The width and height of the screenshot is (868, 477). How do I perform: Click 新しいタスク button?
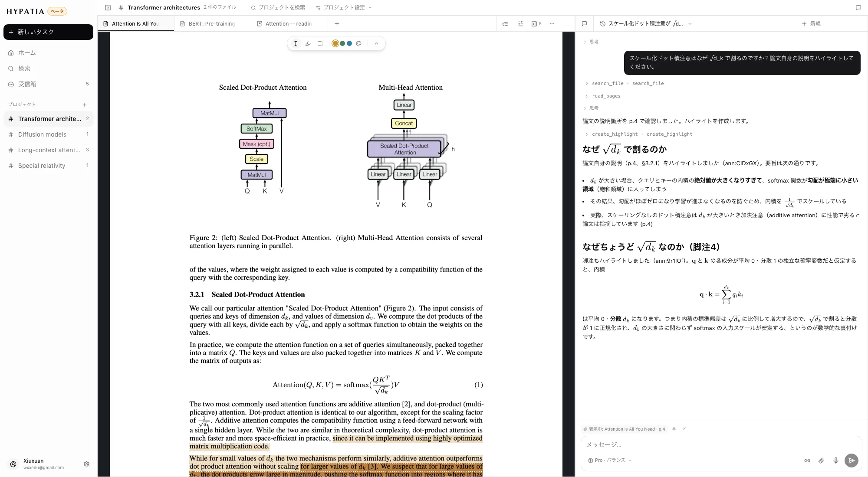[48, 32]
